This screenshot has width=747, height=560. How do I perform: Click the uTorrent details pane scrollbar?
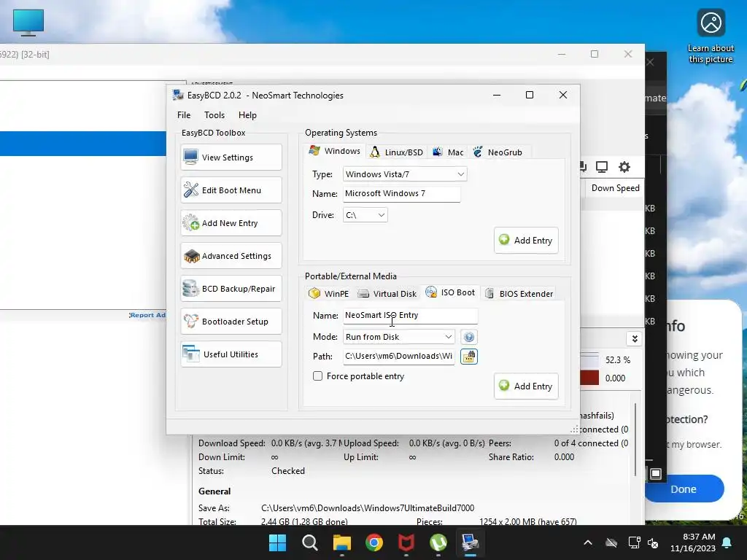635,438
